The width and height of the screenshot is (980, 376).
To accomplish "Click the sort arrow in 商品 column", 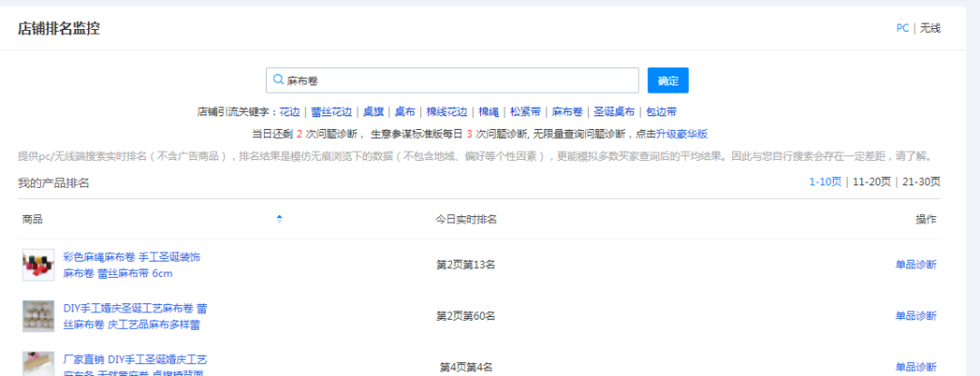I will 279,219.
